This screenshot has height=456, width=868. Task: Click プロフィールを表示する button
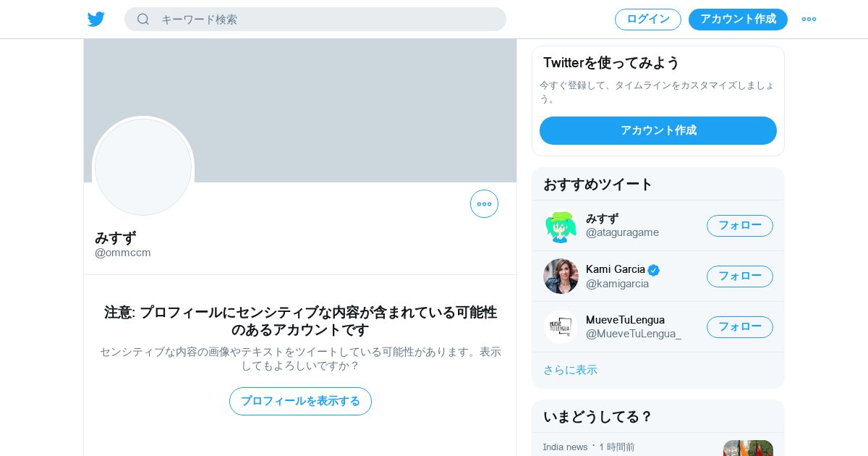pyautogui.click(x=300, y=401)
